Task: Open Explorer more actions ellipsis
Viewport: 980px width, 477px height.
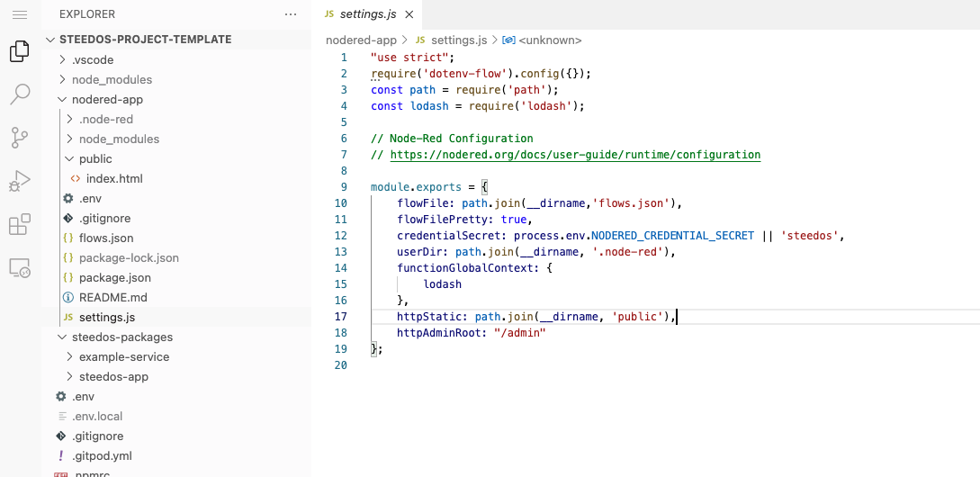Action: click(x=290, y=14)
